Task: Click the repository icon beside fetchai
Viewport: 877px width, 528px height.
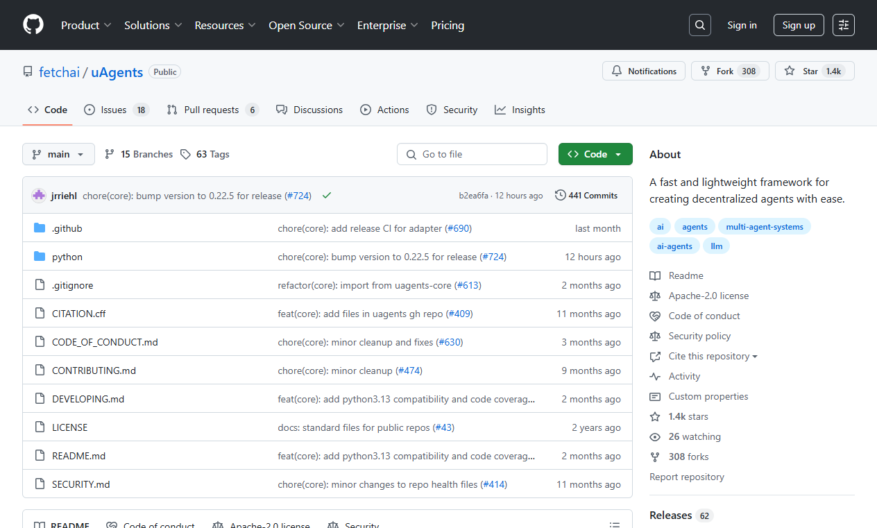Action: point(27,72)
